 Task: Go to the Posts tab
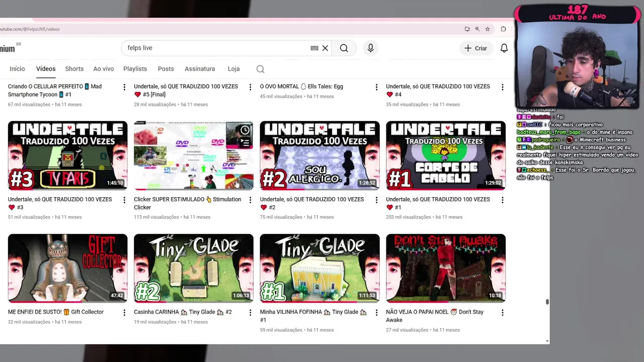[x=166, y=69]
